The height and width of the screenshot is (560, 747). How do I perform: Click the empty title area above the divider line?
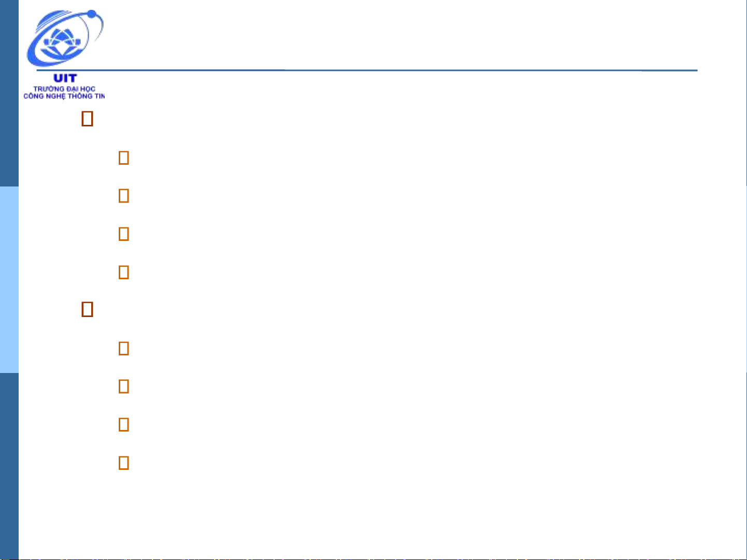(399, 36)
